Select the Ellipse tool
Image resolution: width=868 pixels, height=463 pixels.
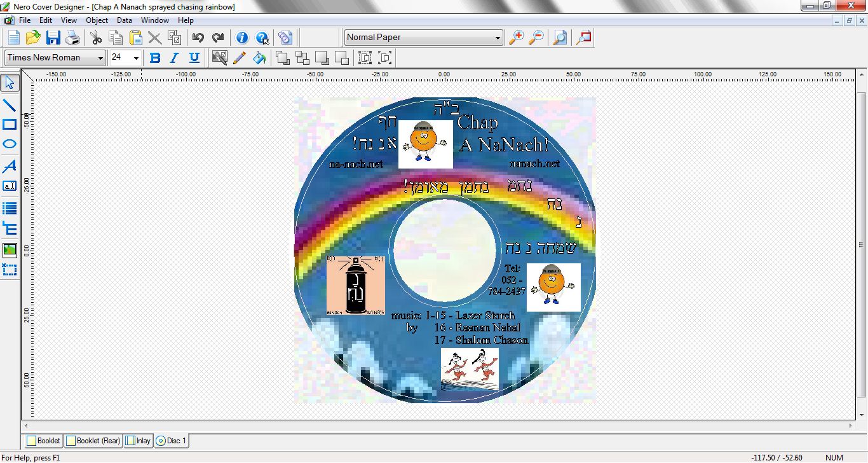tap(8, 144)
